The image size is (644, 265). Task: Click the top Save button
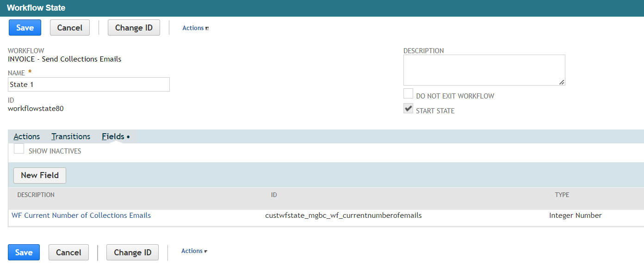25,28
